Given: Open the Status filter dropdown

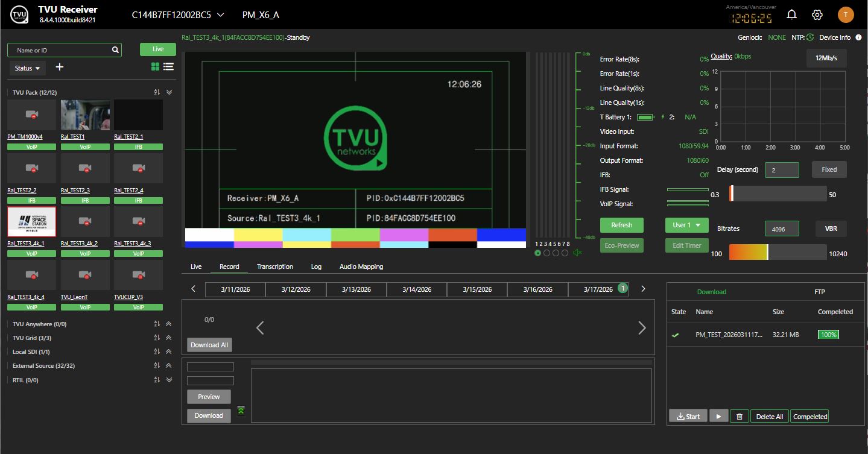Looking at the screenshot, I should tap(27, 68).
